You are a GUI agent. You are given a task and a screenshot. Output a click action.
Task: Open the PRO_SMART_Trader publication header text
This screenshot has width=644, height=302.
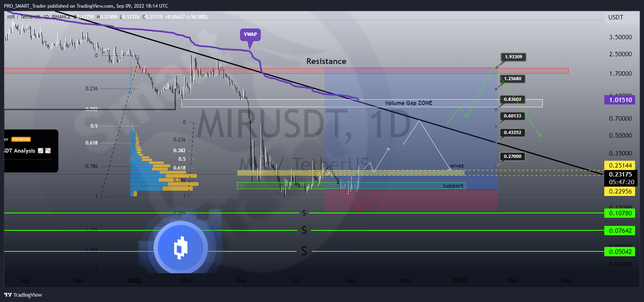(x=86, y=6)
